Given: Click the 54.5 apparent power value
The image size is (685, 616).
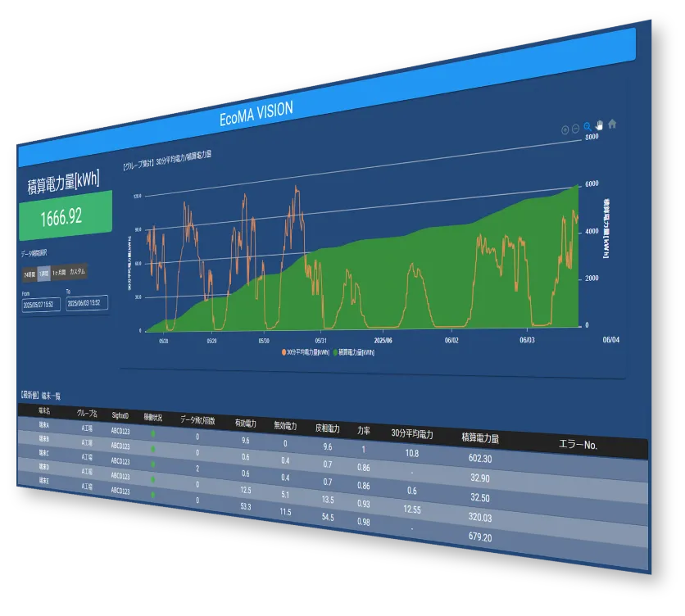Looking at the screenshot, I should (328, 517).
